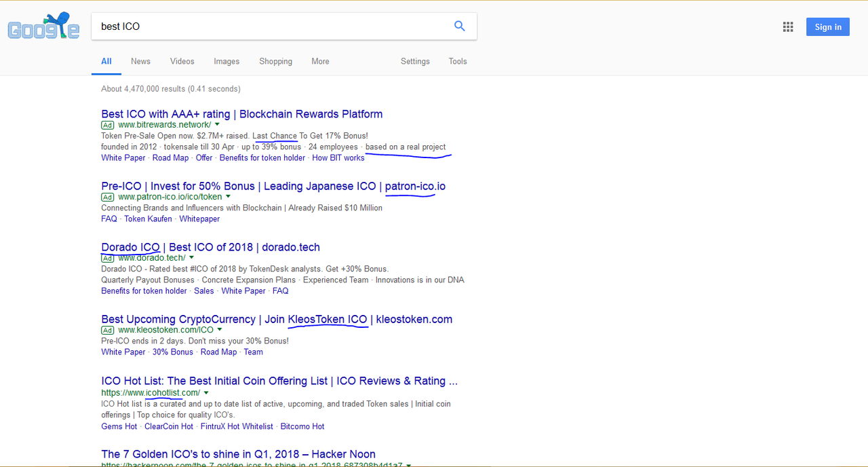Click Dorado 'Sales' sitelink
This screenshot has width=868, height=467.
(204, 291)
